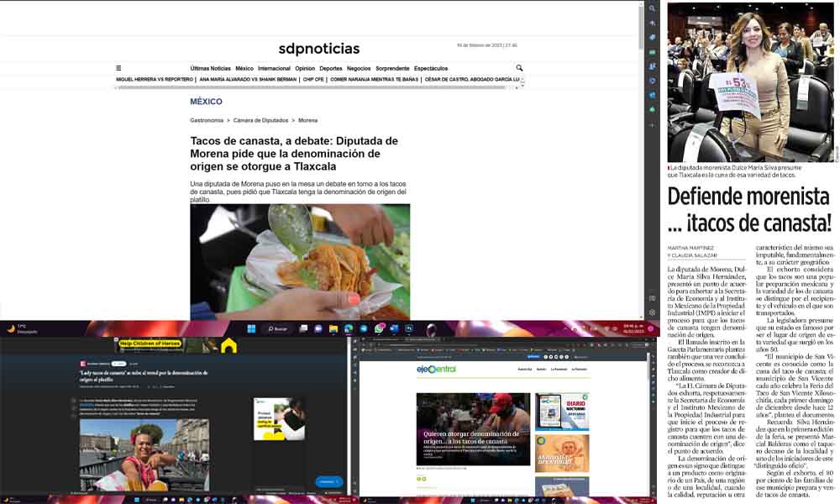Click the plus icon in the browser sidebar
The height and width of the screenshot is (504, 840).
point(653,124)
